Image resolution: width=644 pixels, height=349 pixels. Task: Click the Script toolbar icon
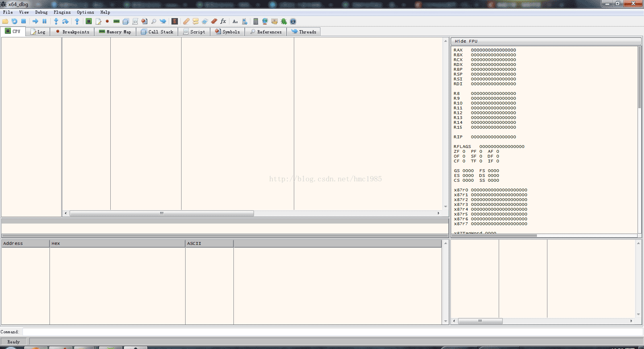[135, 21]
